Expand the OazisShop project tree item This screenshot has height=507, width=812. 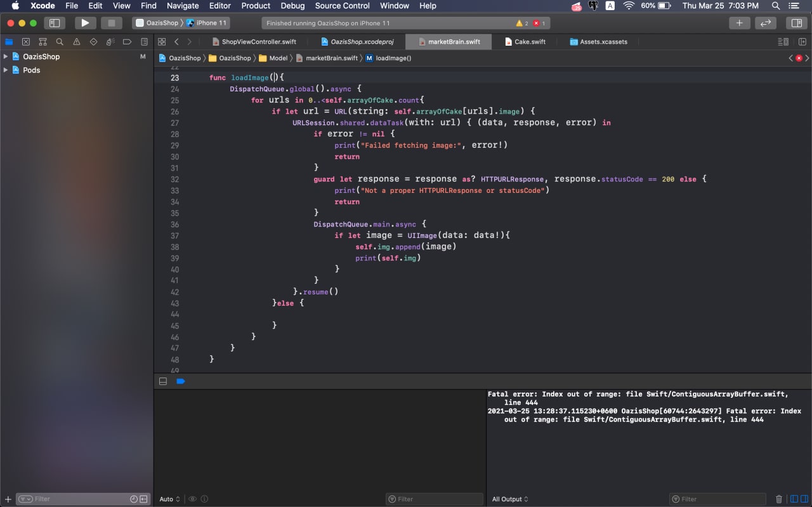(x=6, y=56)
